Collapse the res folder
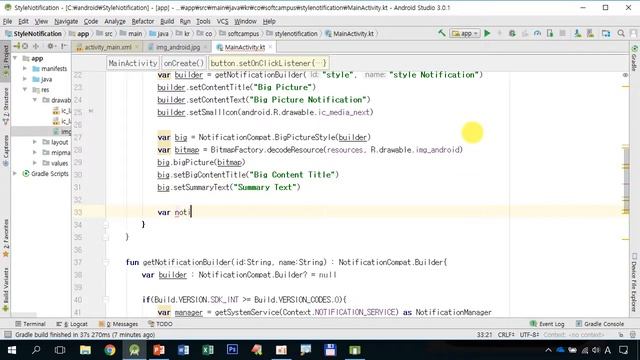The image size is (640, 360). (25, 89)
